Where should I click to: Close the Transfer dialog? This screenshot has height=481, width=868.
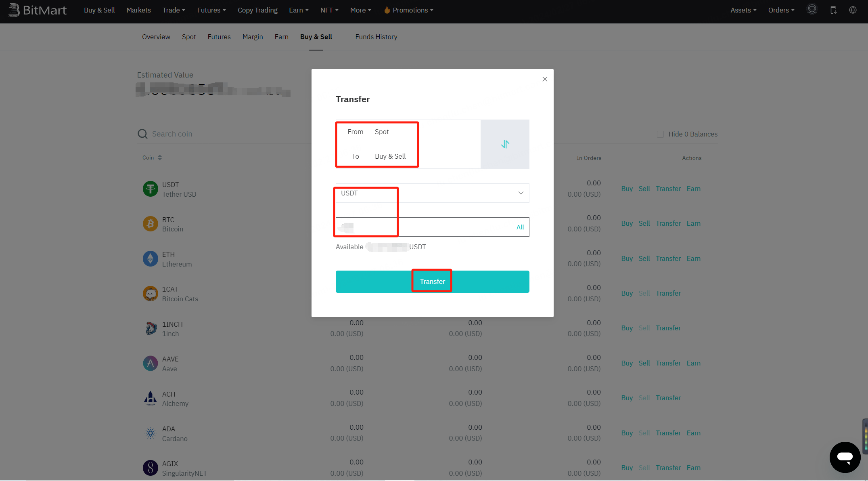(544, 79)
